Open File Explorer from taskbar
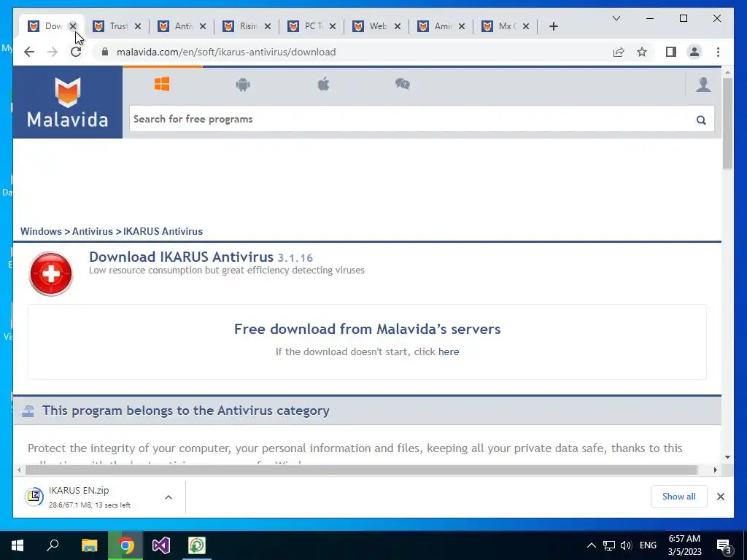This screenshot has height=560, width=747. (x=89, y=545)
